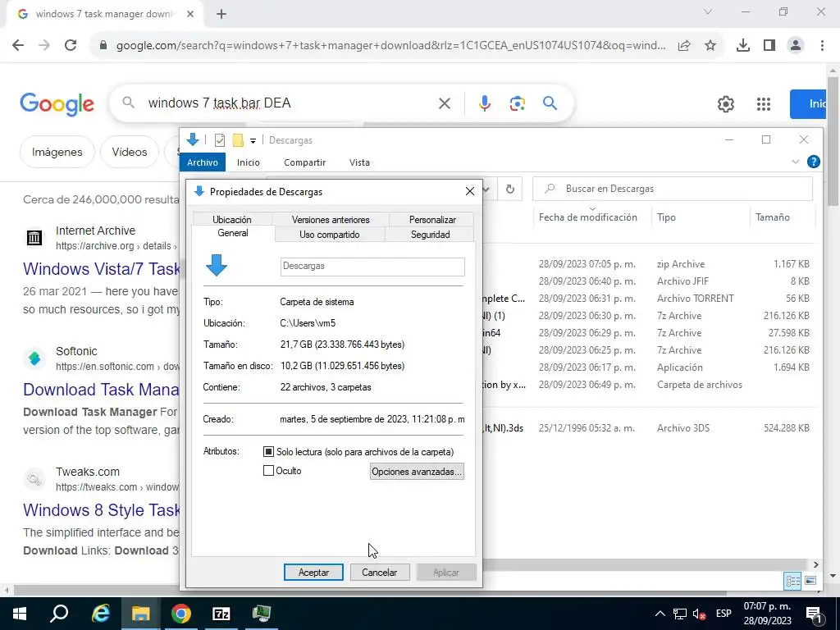Open new Chrome tab plus button
840x630 pixels.
[221, 14]
